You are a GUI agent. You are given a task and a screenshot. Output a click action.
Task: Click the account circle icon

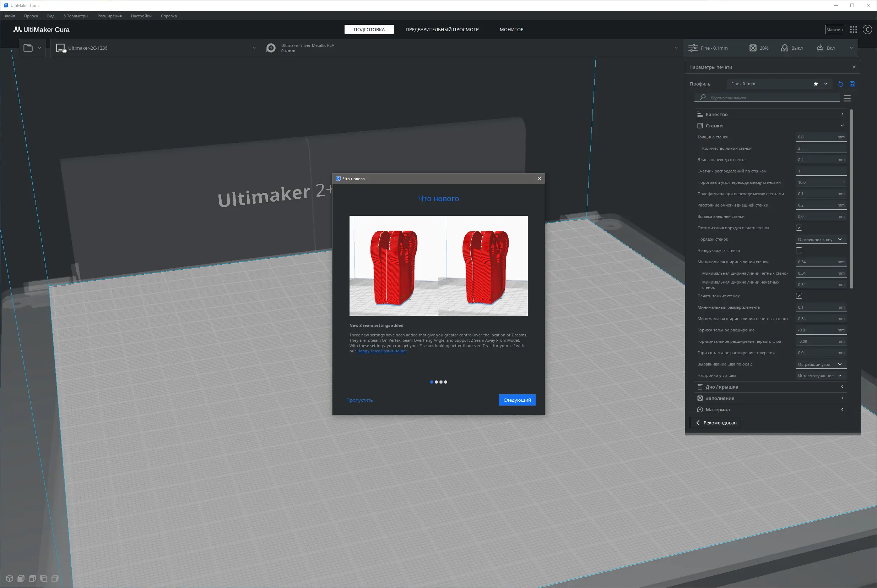(x=867, y=29)
